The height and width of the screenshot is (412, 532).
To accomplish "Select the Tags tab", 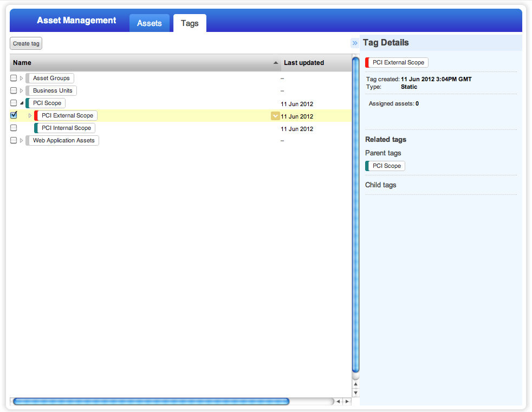I will (x=190, y=23).
